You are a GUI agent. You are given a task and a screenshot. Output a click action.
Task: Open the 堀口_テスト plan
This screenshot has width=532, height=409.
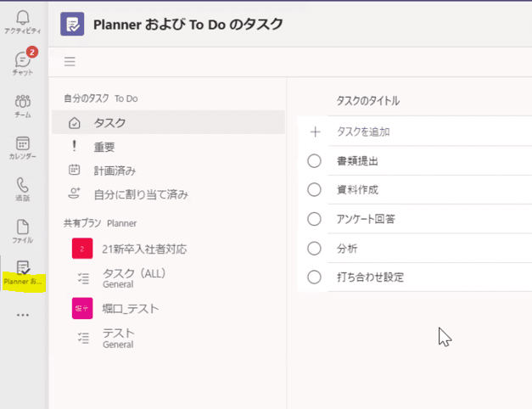pos(130,308)
